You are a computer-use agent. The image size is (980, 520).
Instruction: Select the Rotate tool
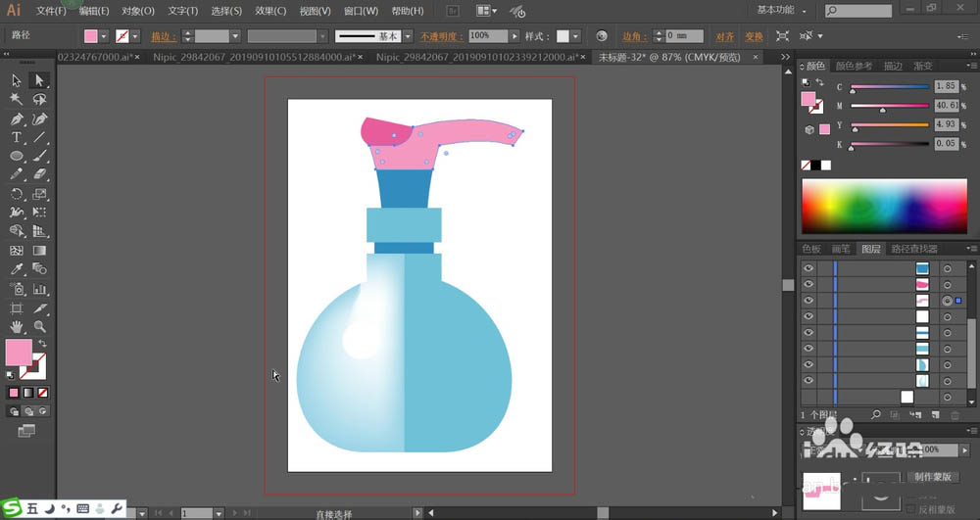tap(17, 194)
